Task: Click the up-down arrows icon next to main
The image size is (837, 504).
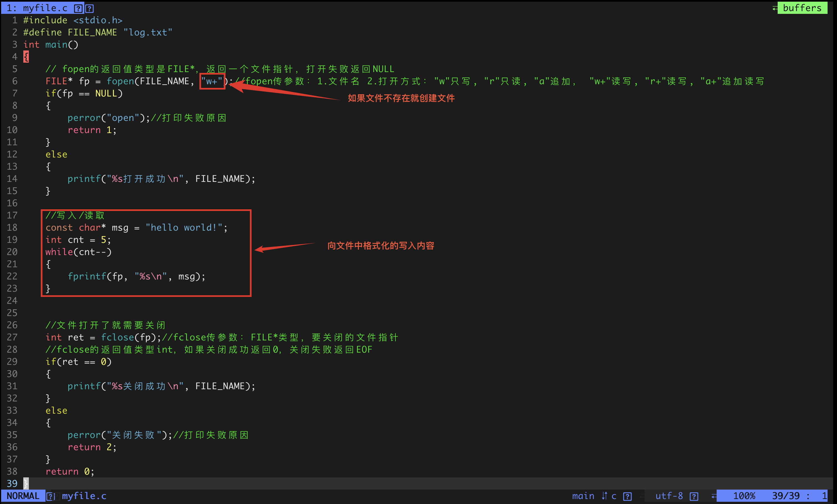Action: [x=604, y=496]
